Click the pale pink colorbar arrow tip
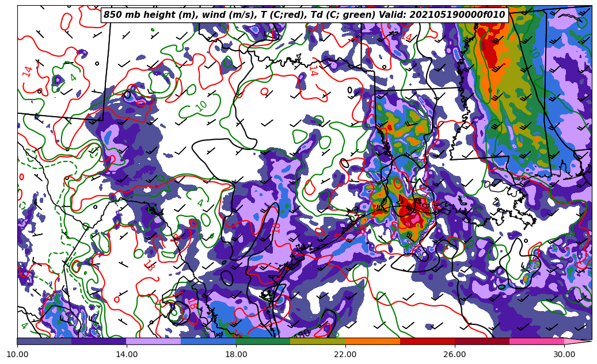Viewport: 597px width, 364px height. click(x=577, y=341)
